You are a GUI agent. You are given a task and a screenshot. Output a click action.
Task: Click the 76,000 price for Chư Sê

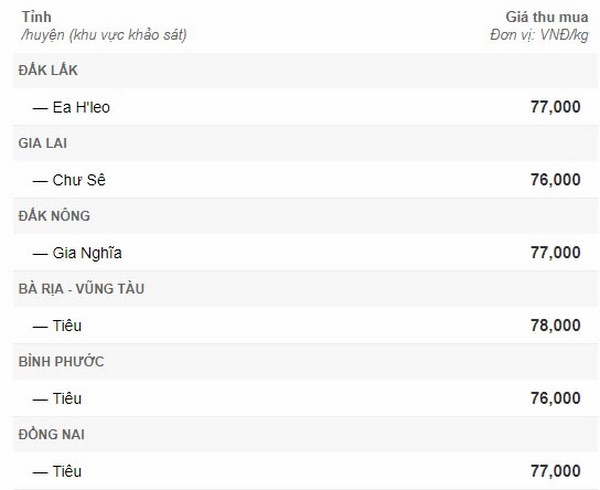[555, 180]
